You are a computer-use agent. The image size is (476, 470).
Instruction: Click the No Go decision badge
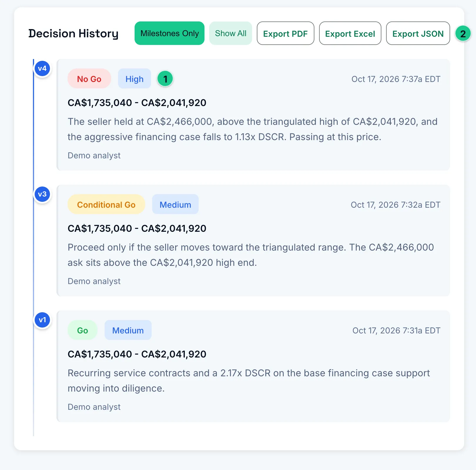pyautogui.click(x=89, y=79)
